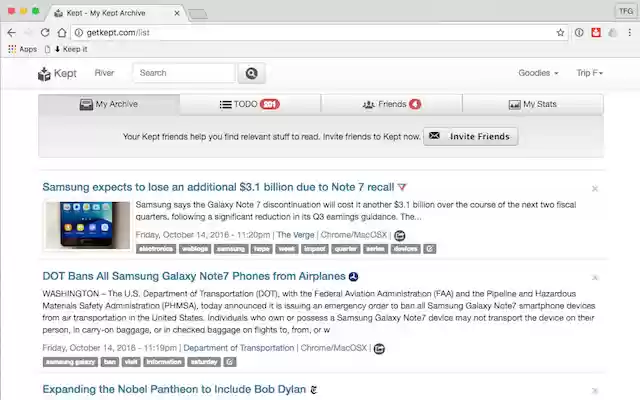The height and width of the screenshot is (400, 640).
Task: Open the browser home page icon
Action: (x=62, y=33)
